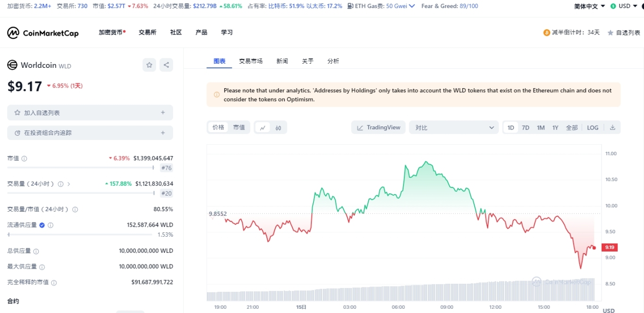
Task: Click info icon beside 流通供应量
Action: (51, 225)
